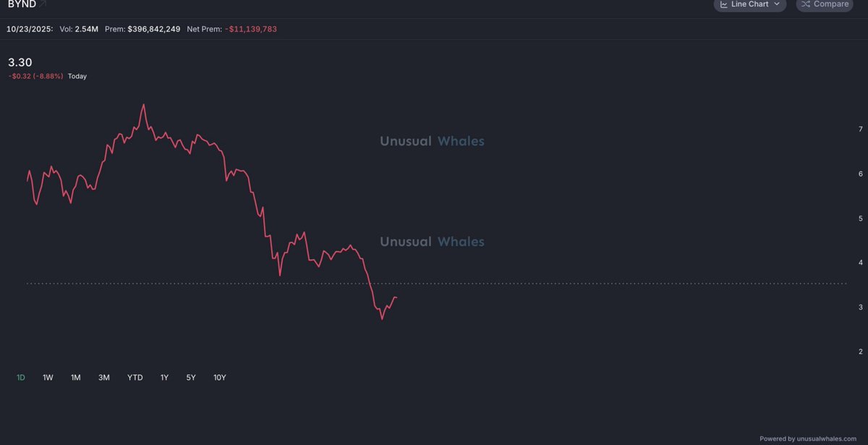This screenshot has height=445, width=868.
Task: Click the shuffle arrows icon beside Compare
Action: pyautogui.click(x=806, y=4)
